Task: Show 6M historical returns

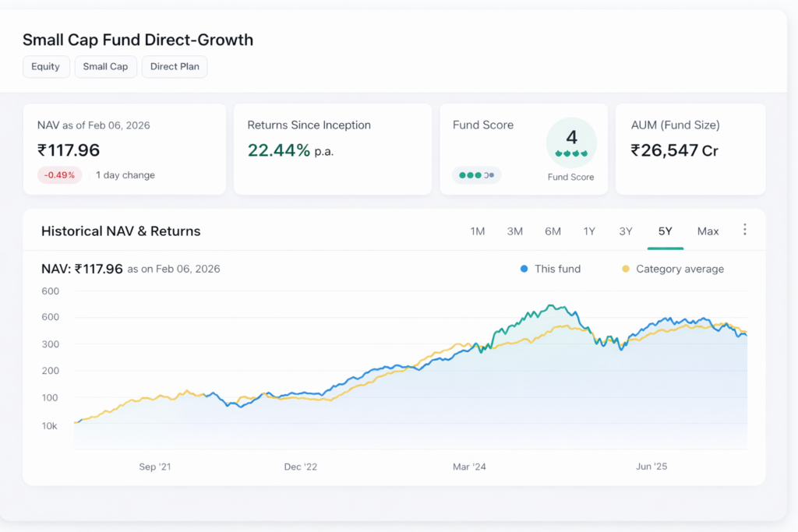Action: tap(553, 231)
